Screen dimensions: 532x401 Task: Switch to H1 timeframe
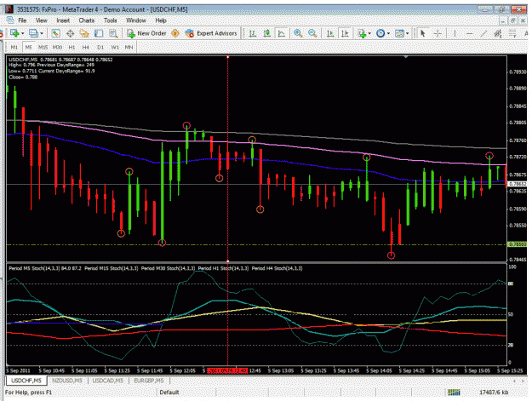point(72,47)
